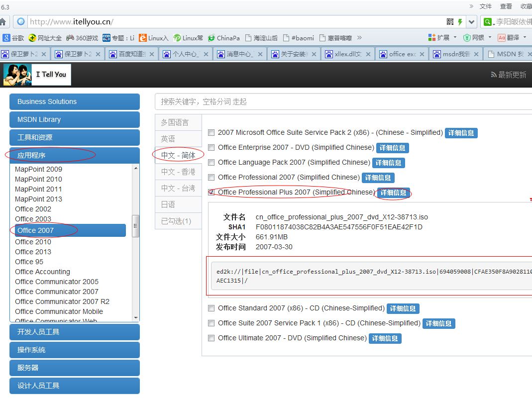Open the 海淀山后 bookmark
532x400 pixels.
(x=261, y=38)
